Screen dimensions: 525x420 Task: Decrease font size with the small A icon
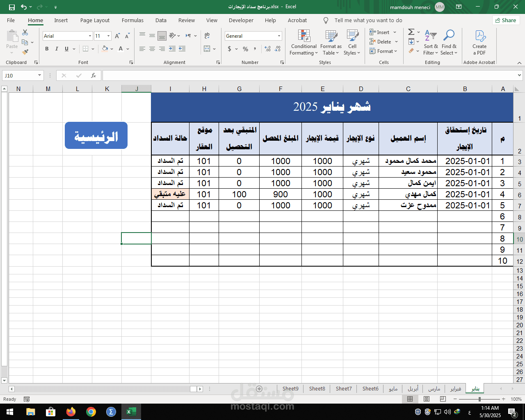tap(127, 36)
